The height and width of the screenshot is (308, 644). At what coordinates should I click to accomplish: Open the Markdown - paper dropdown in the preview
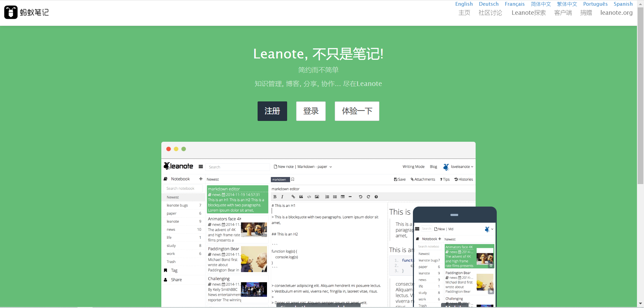pyautogui.click(x=315, y=167)
